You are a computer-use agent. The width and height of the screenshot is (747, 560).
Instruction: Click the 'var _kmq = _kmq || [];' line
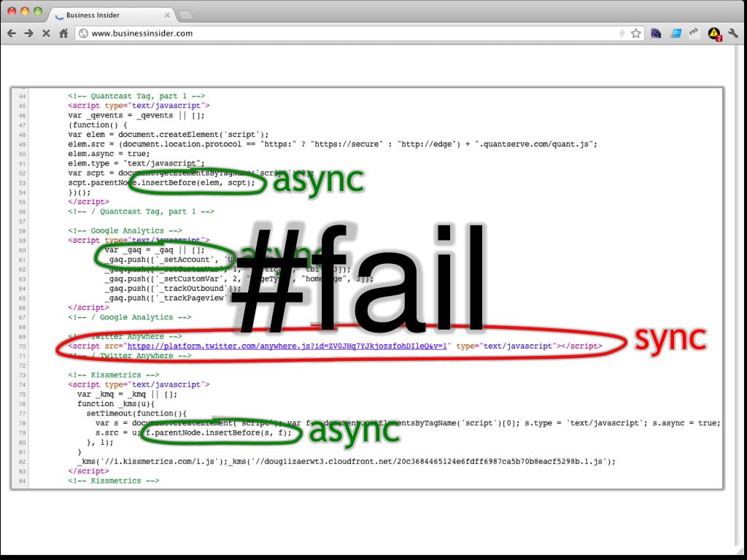[x=127, y=394]
